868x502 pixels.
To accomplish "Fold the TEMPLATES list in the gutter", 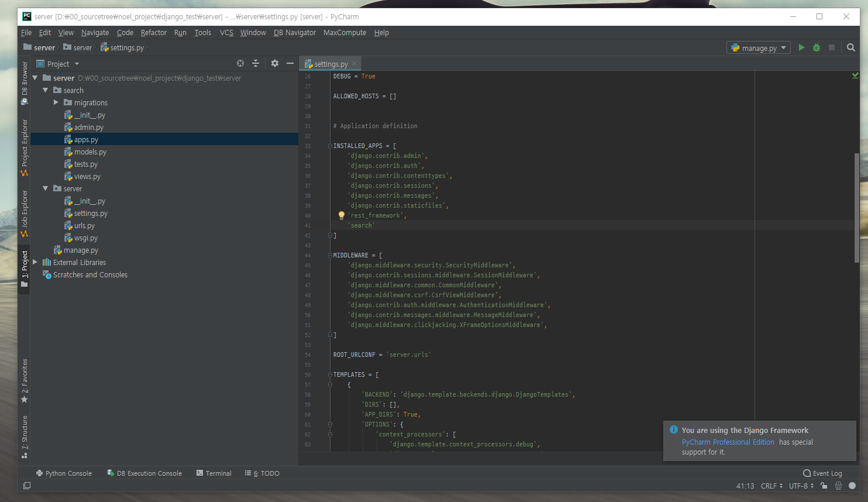I will [330, 374].
